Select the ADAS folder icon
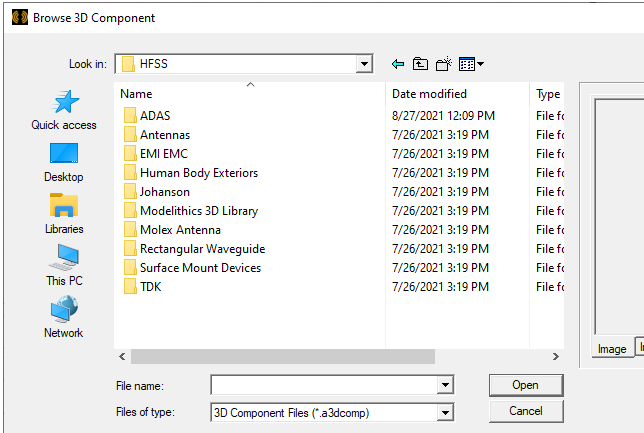Image resolution: width=644 pixels, height=433 pixels. [130, 115]
